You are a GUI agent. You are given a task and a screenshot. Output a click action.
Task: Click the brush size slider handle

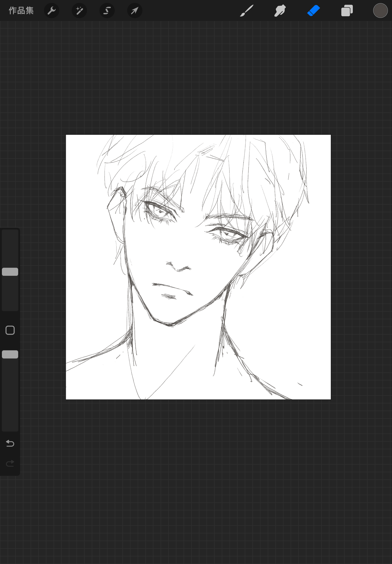coord(10,271)
